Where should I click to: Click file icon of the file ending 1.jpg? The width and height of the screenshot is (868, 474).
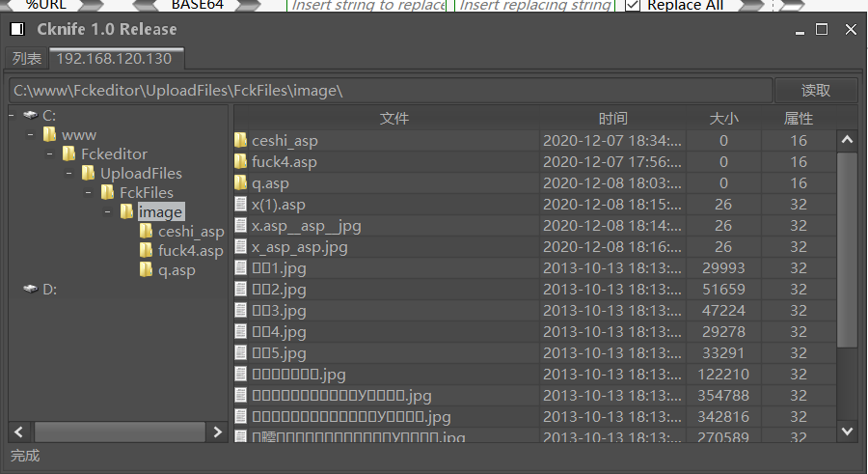pos(241,267)
